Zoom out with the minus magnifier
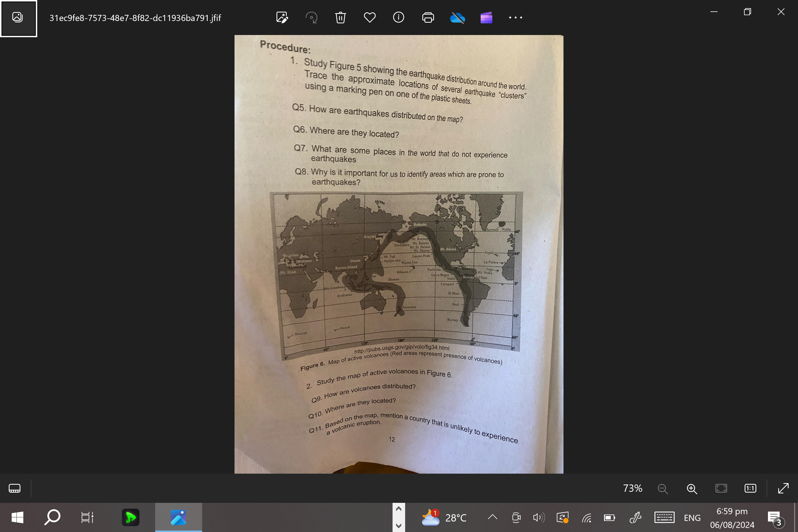Image resolution: width=798 pixels, height=532 pixels. coord(662,489)
